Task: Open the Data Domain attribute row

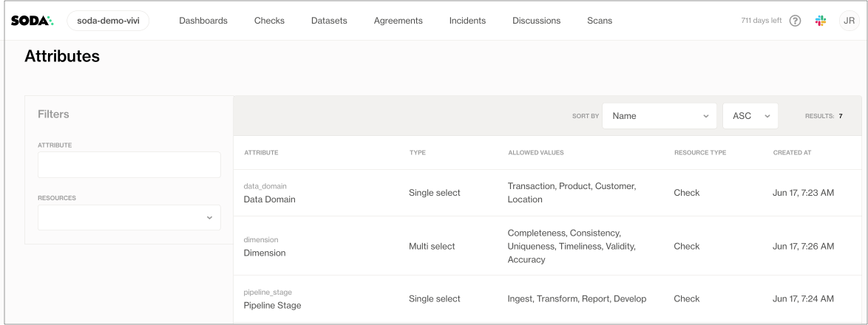Action: [269, 199]
